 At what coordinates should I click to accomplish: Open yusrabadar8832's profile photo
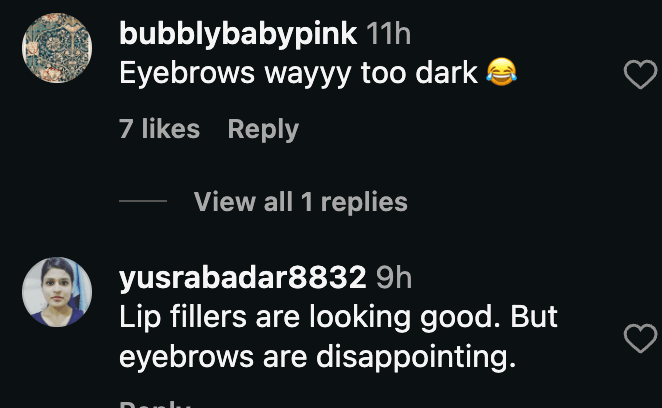(x=57, y=292)
